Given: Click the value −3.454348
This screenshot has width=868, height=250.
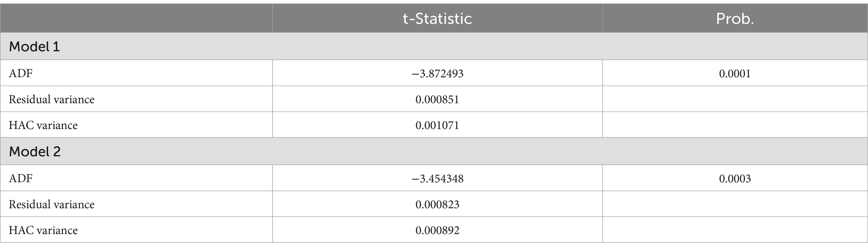Looking at the screenshot, I should point(437,179).
